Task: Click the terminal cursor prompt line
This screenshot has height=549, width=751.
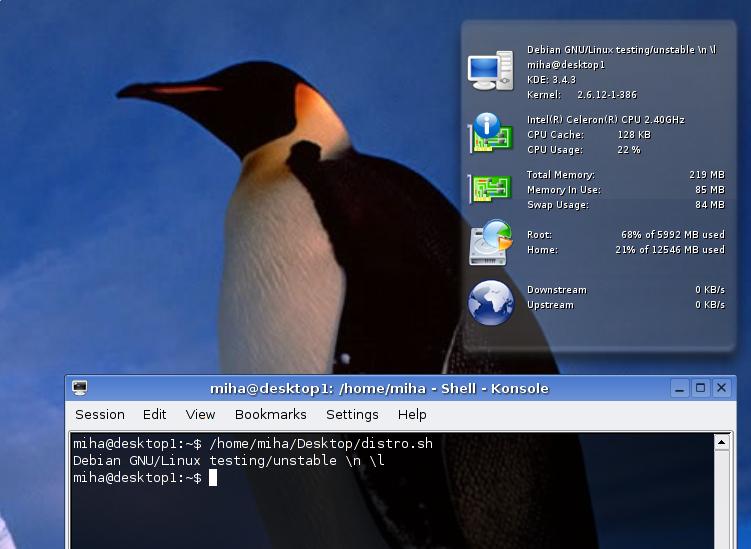Action: 145,478
